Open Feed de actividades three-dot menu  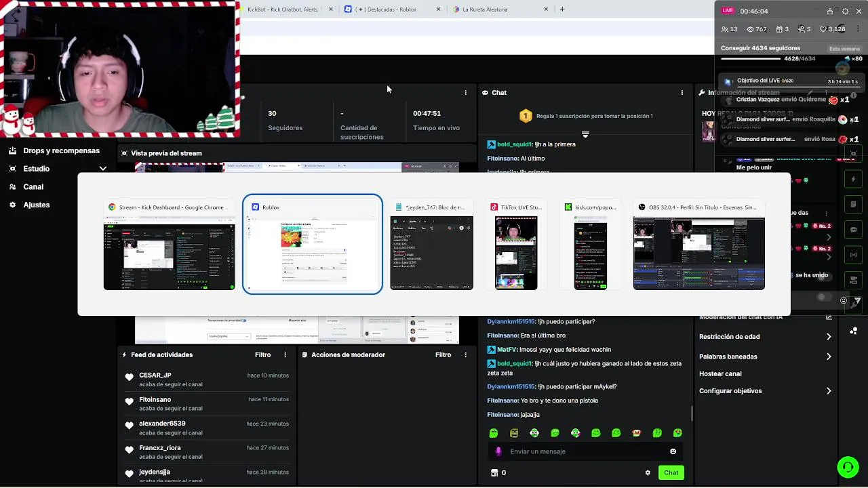tap(285, 355)
